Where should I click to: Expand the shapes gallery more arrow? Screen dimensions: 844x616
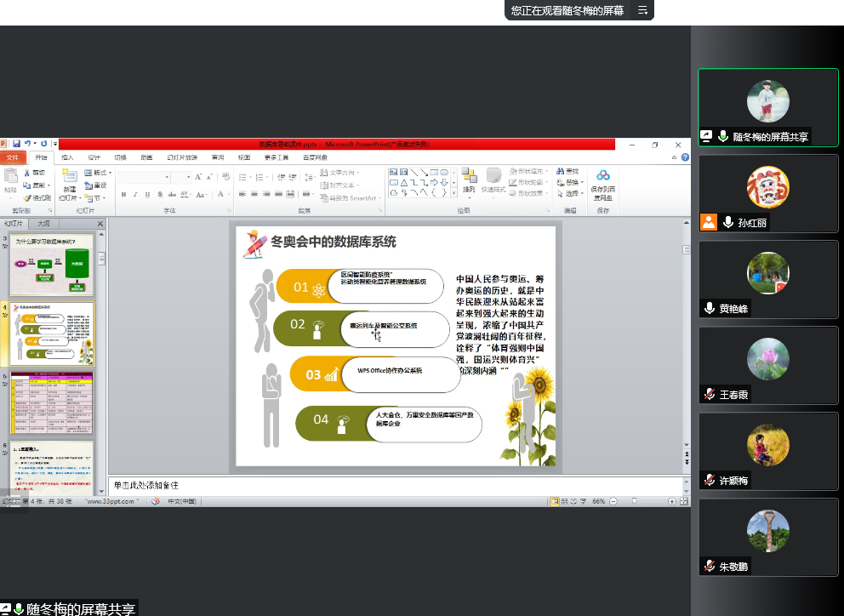[454, 193]
